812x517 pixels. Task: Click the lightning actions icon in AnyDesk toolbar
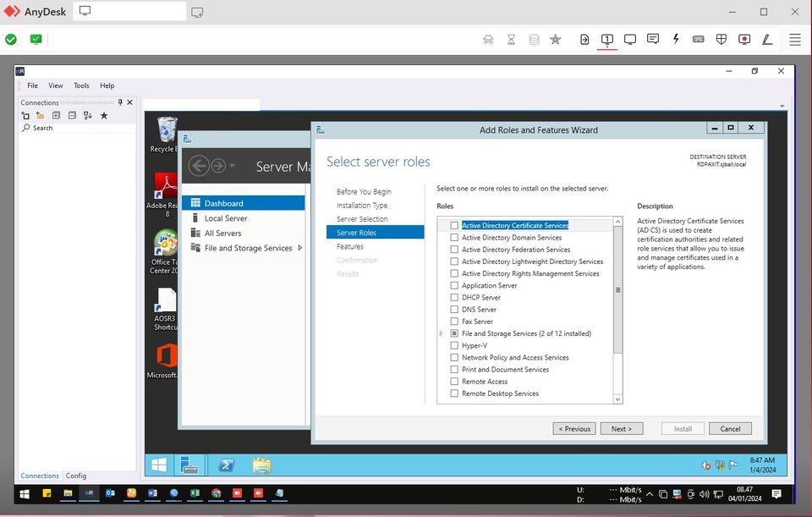click(x=676, y=39)
